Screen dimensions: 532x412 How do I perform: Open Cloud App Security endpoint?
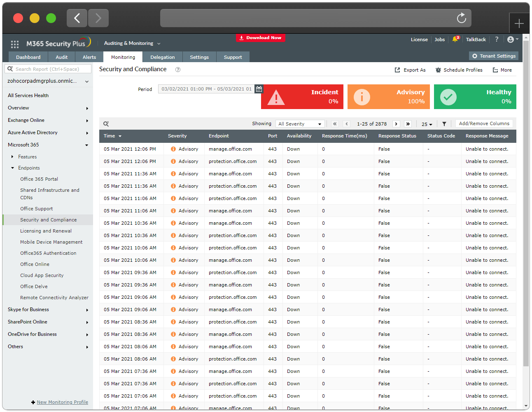point(42,275)
